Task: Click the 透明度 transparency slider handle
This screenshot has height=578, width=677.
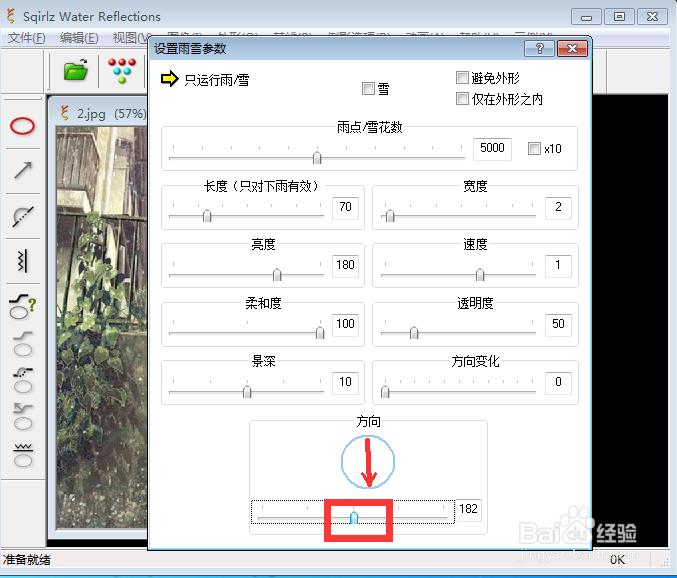Action: 414,333
